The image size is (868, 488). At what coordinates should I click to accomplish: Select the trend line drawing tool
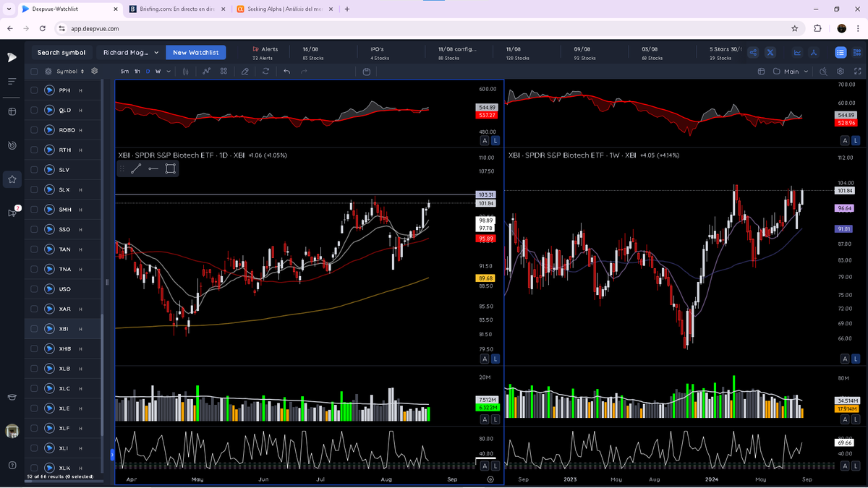(136, 169)
